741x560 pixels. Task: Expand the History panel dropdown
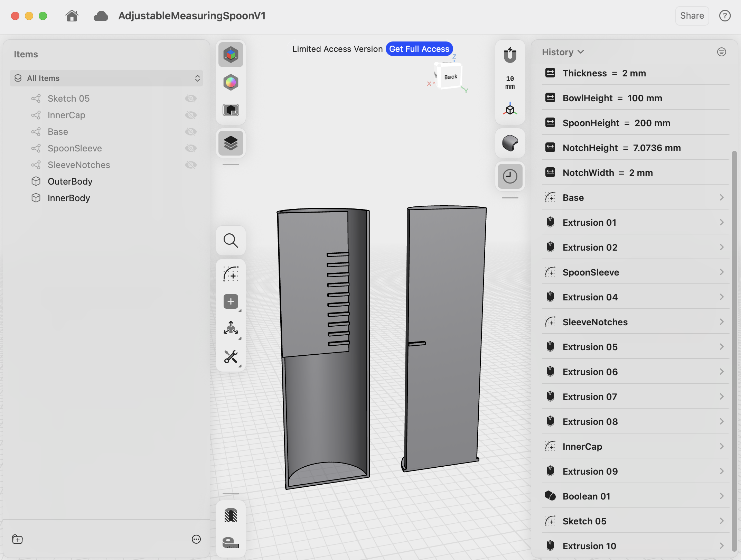[563, 52]
